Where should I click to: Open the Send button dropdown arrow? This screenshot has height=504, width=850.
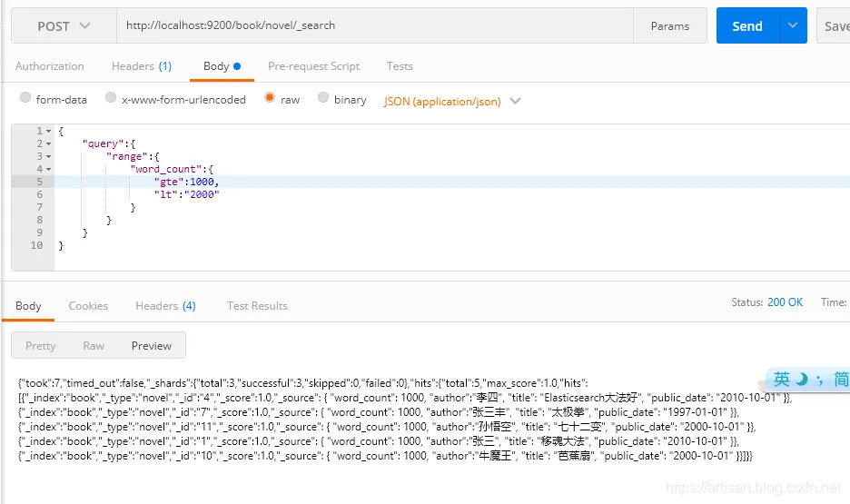(793, 26)
